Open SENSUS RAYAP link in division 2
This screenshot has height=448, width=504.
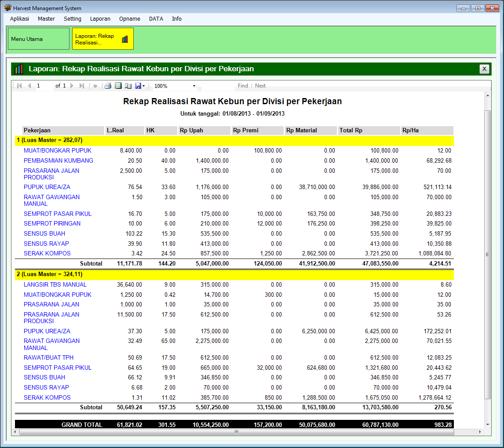click(46, 387)
